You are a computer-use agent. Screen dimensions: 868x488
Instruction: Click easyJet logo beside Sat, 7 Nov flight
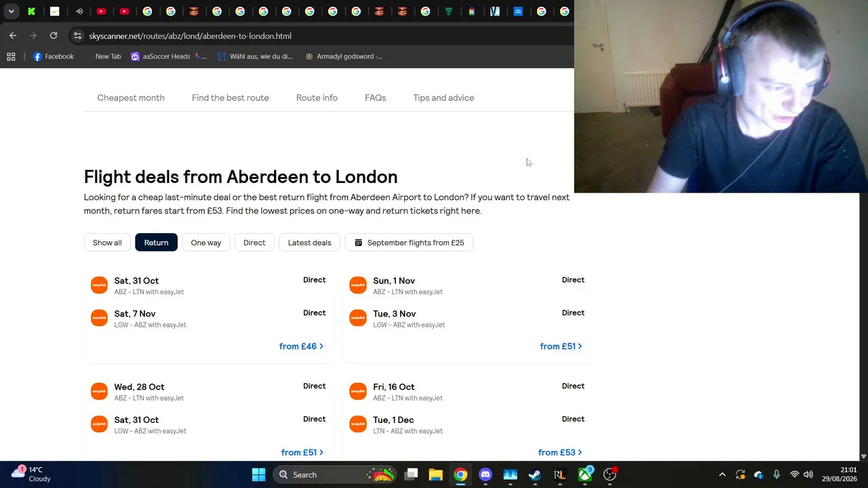tap(99, 319)
